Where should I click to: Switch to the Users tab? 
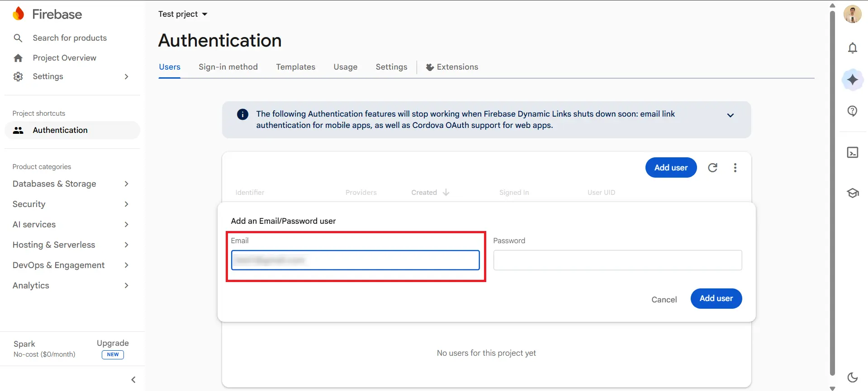pos(170,67)
